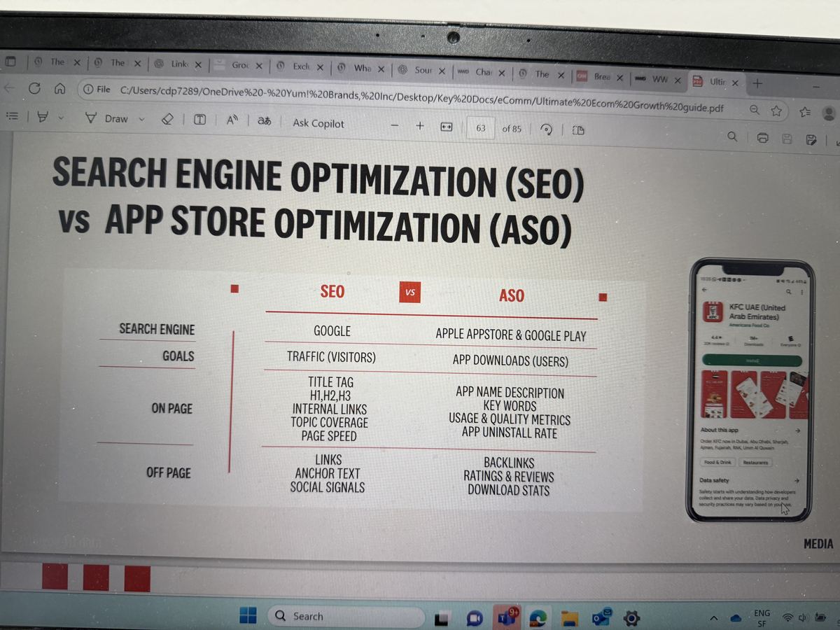Click Save as in PDF toolbar
The image size is (840, 630).
click(x=811, y=139)
